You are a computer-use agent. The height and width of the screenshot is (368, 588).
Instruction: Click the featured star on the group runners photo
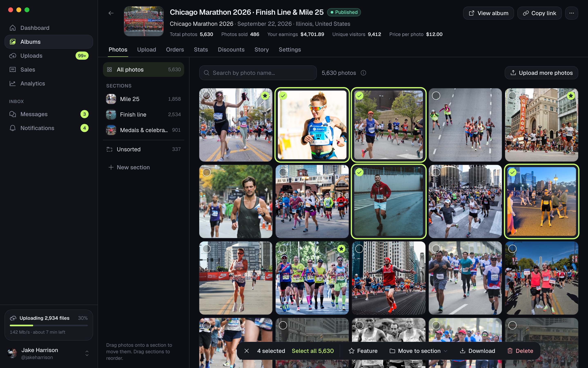tap(341, 249)
